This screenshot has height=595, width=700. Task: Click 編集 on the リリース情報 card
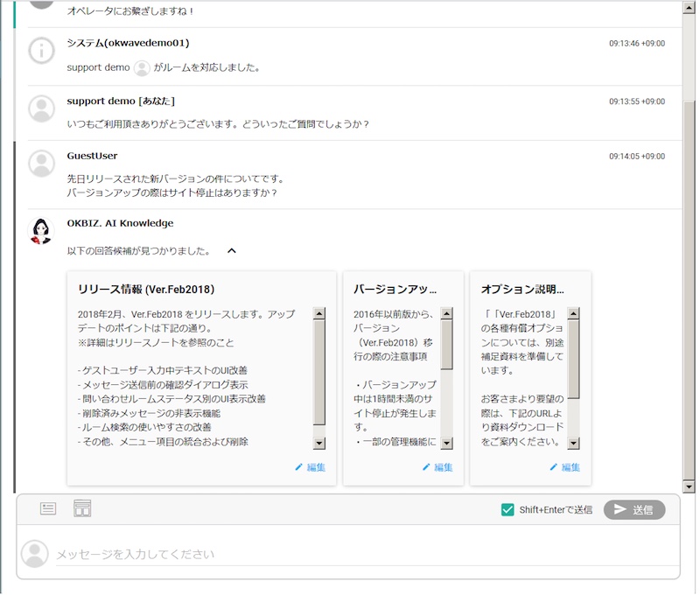tap(310, 467)
